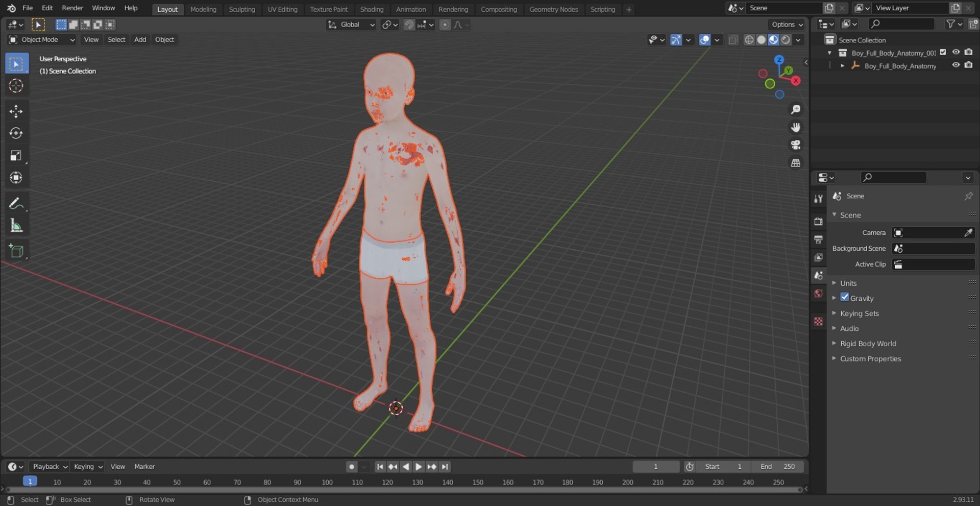Toggle viewport gizmos button
Image resolution: width=980 pixels, height=506 pixels.
click(x=676, y=40)
